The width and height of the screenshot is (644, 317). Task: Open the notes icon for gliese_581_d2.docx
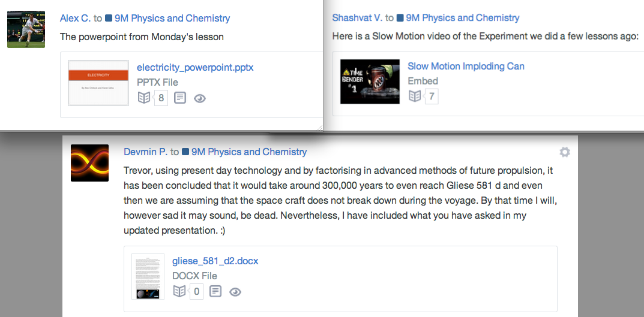[x=215, y=291]
